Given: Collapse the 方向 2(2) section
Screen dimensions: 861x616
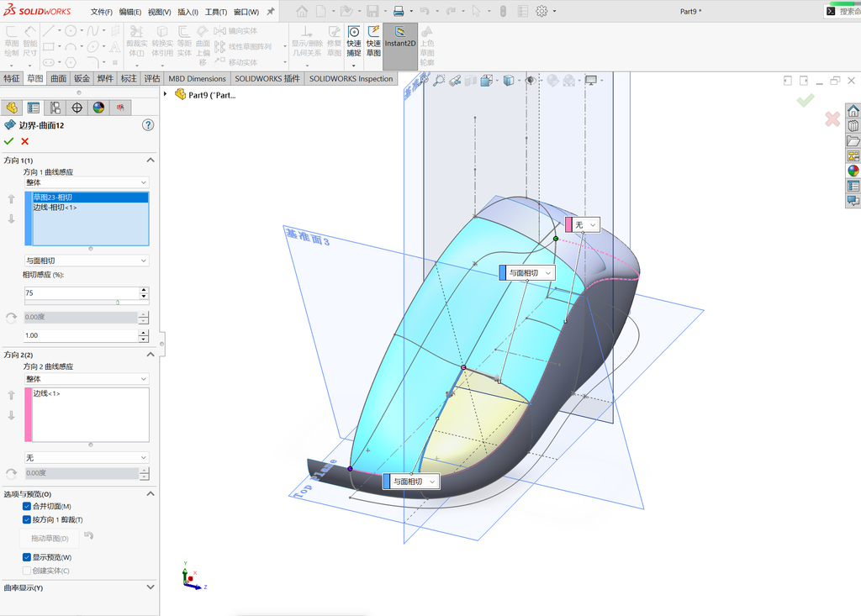Looking at the screenshot, I should click(151, 355).
